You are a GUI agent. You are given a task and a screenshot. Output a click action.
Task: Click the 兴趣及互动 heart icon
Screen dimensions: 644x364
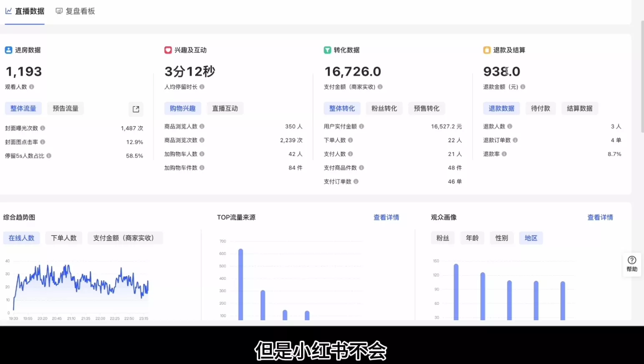click(x=168, y=50)
